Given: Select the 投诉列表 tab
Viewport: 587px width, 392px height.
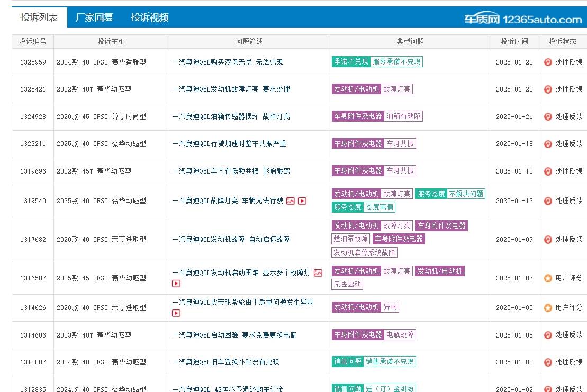Looking at the screenshot, I should [39, 17].
